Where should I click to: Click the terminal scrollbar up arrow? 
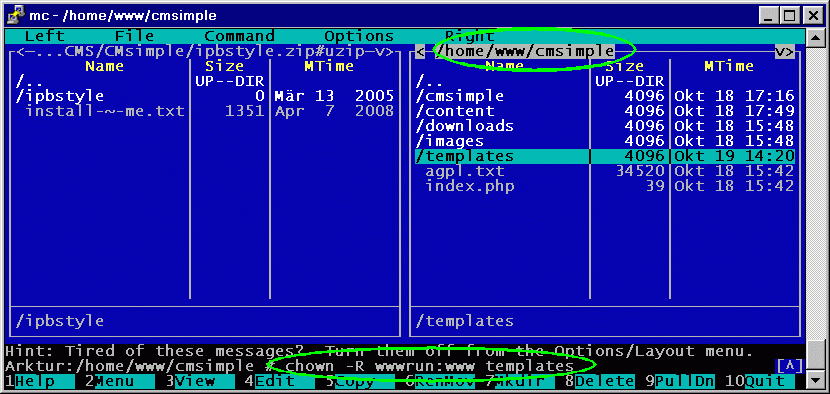click(816, 37)
